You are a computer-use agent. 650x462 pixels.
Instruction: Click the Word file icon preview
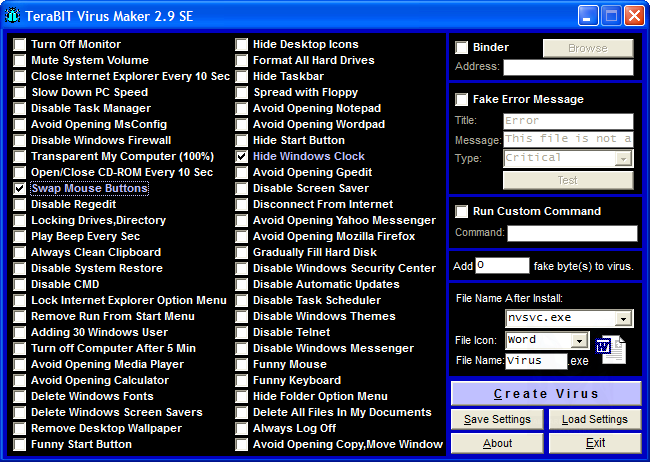point(610,349)
